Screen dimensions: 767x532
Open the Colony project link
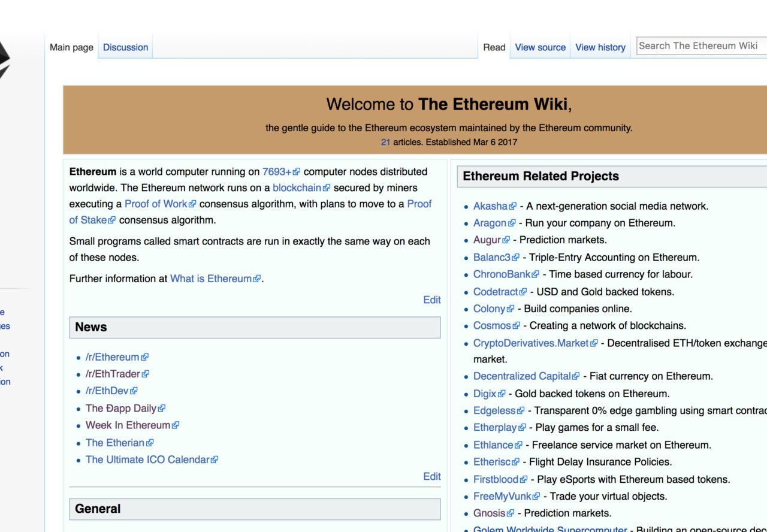click(x=489, y=309)
